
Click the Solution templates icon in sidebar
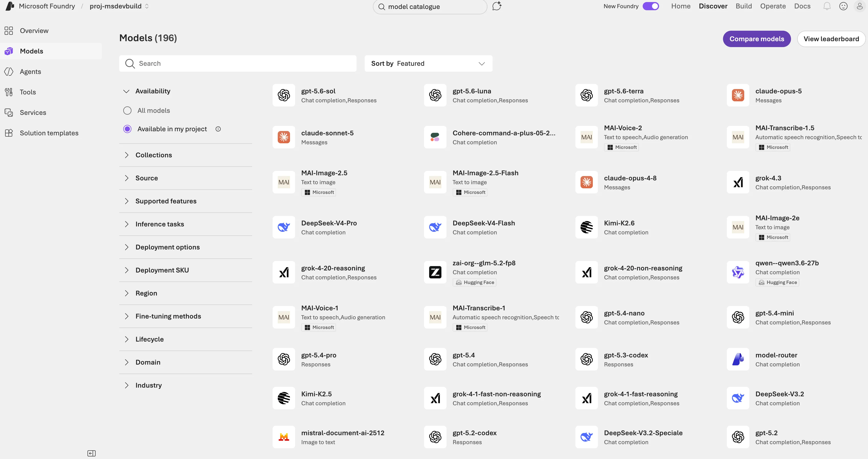point(9,133)
